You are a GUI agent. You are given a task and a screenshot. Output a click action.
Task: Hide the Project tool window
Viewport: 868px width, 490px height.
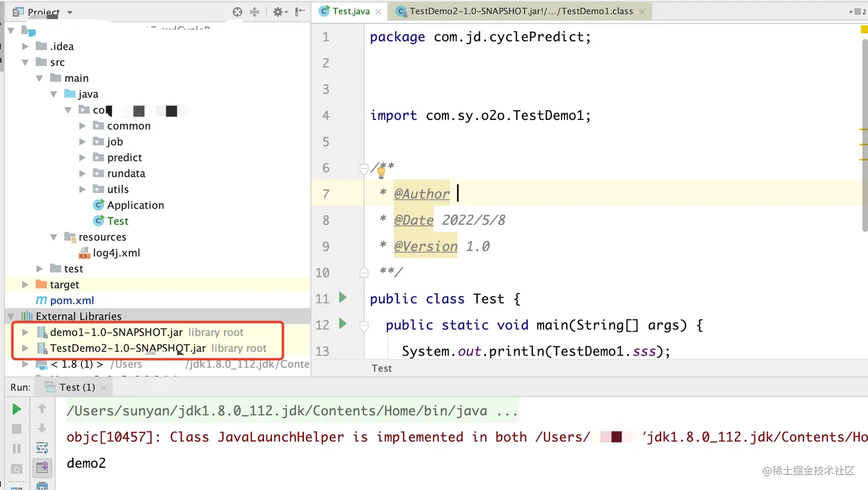tap(300, 11)
